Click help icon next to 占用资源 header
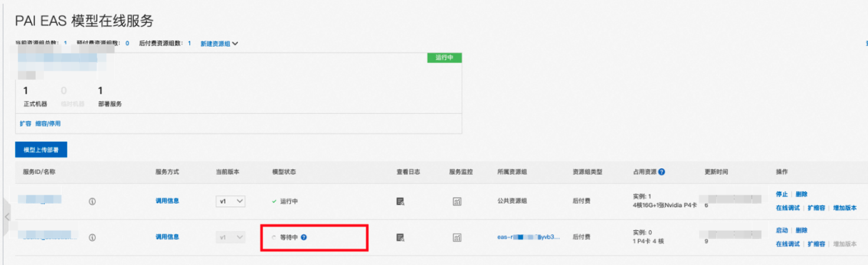868x265 pixels. [x=661, y=172]
